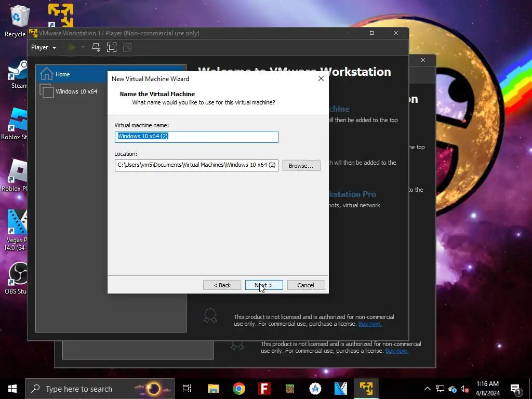Proceed with the Next > button
The width and height of the screenshot is (532, 399).
(264, 285)
